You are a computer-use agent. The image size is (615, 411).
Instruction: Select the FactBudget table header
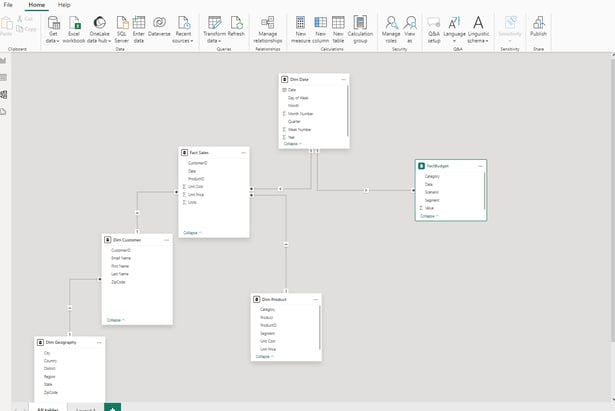pyautogui.click(x=451, y=166)
